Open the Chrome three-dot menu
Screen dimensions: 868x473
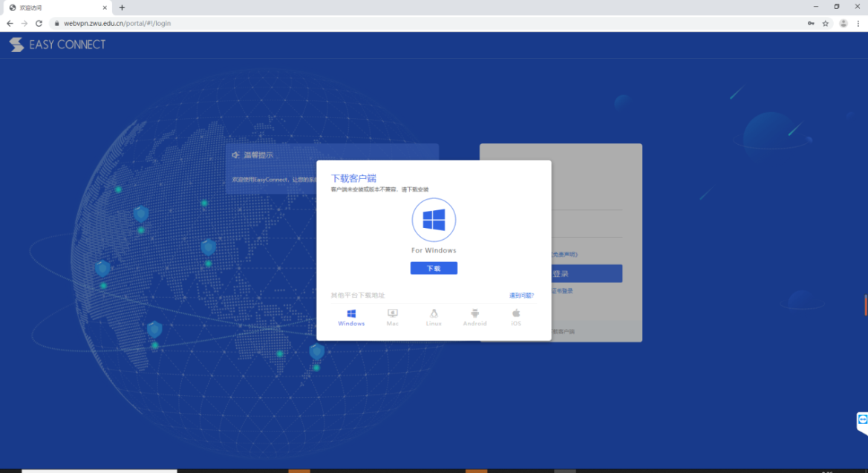(x=858, y=23)
